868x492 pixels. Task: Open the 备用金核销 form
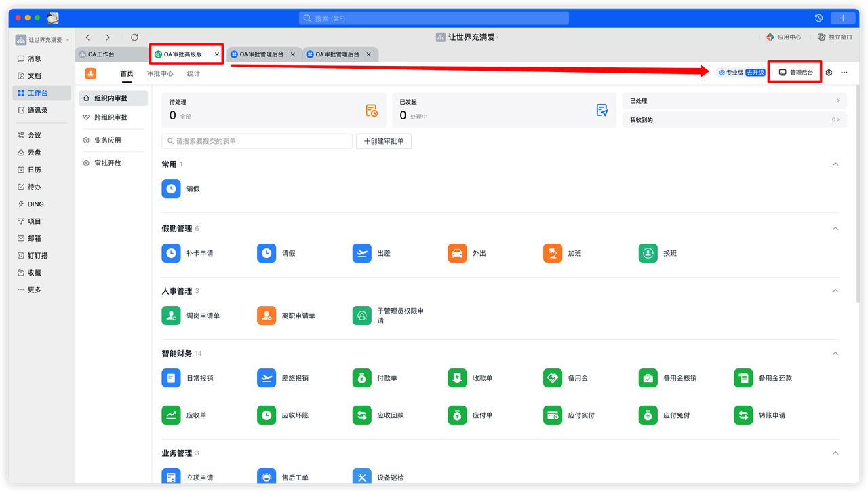click(x=648, y=378)
